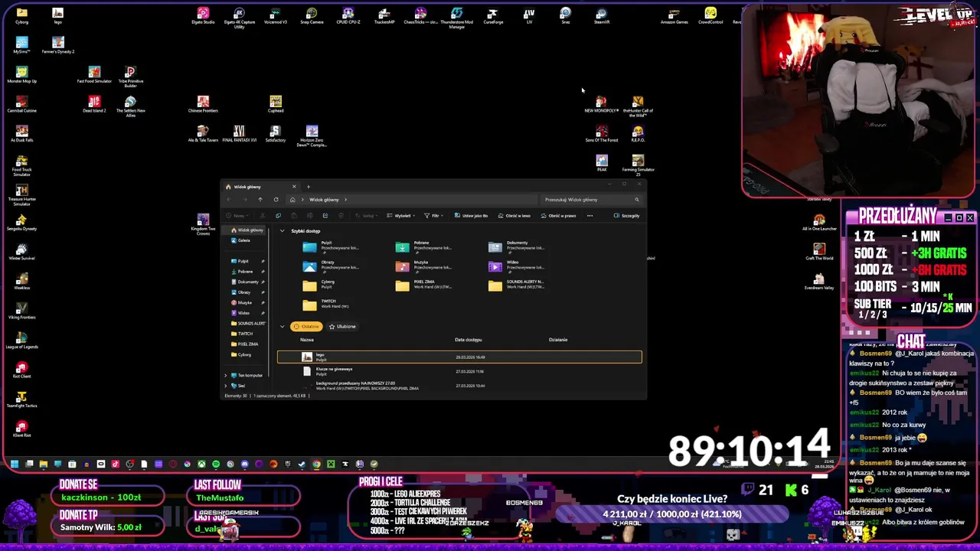Screen dimensions: 980x551
Task: Select the Riot Client desktop icon
Action: [21, 370]
